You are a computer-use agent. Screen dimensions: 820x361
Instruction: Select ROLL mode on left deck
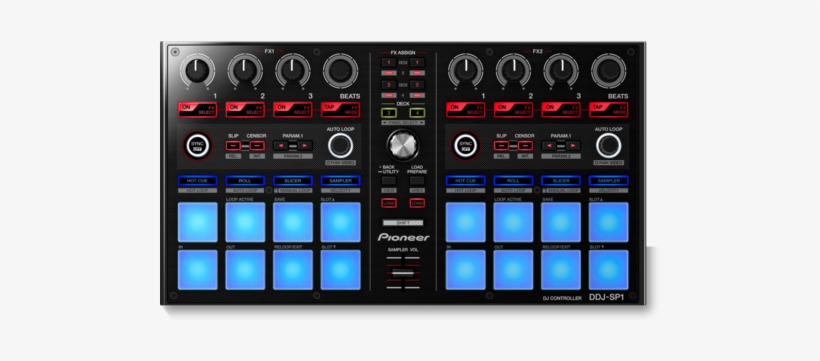(x=245, y=180)
